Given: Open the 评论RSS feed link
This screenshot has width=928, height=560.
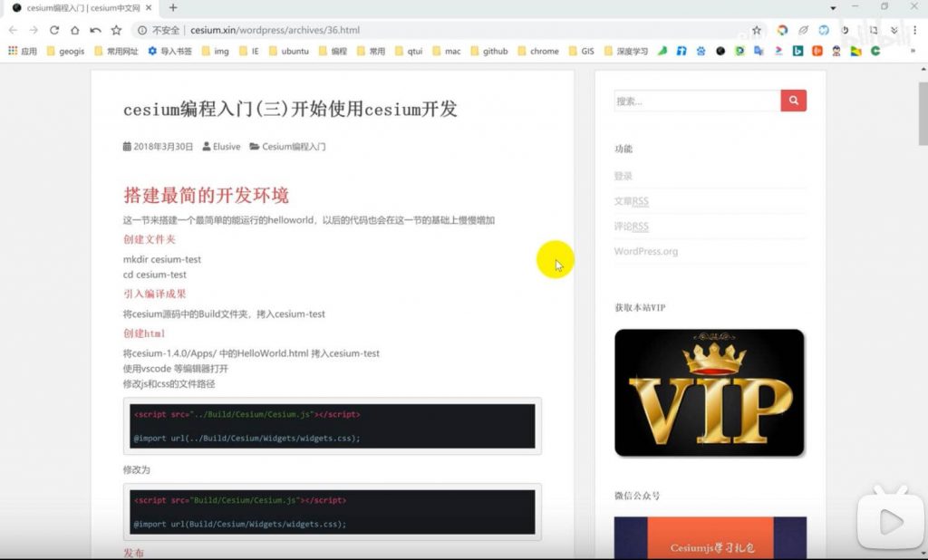Looking at the screenshot, I should (x=632, y=227).
